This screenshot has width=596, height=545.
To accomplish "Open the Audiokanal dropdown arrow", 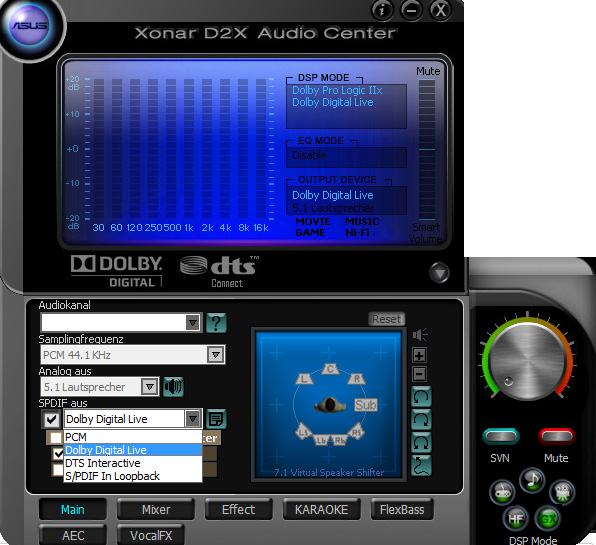I will (193, 323).
